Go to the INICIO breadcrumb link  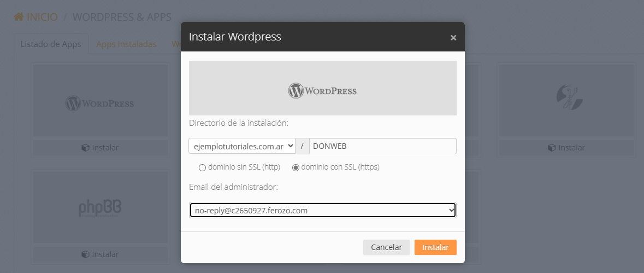coord(42,17)
